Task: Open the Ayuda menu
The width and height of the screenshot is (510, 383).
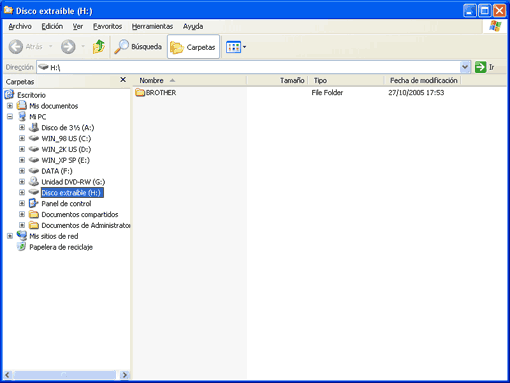Action: (193, 26)
